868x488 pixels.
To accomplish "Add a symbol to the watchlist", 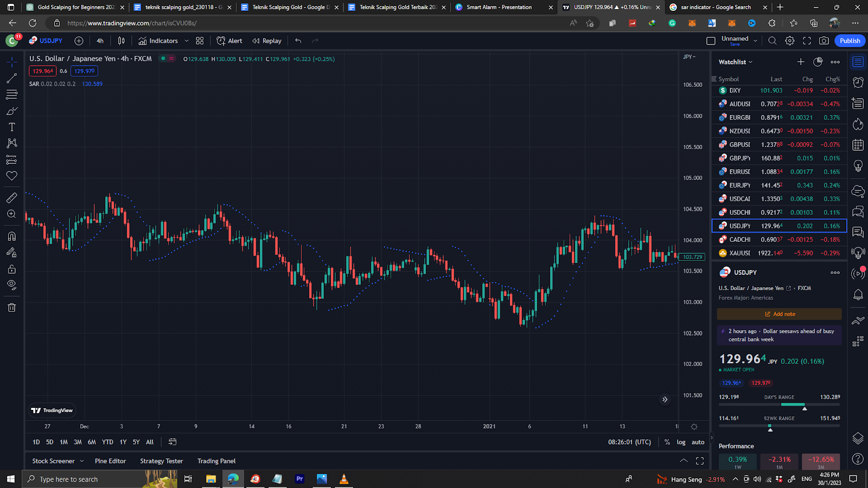I will 801,62.
